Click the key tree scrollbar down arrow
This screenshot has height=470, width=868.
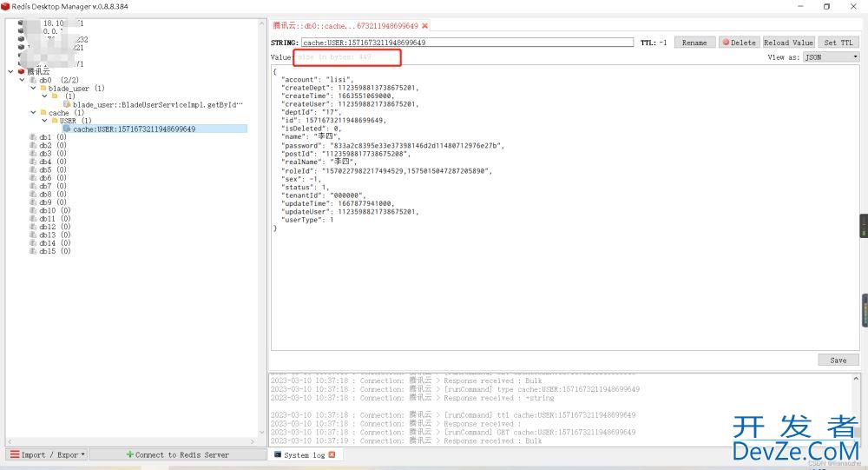262,433
